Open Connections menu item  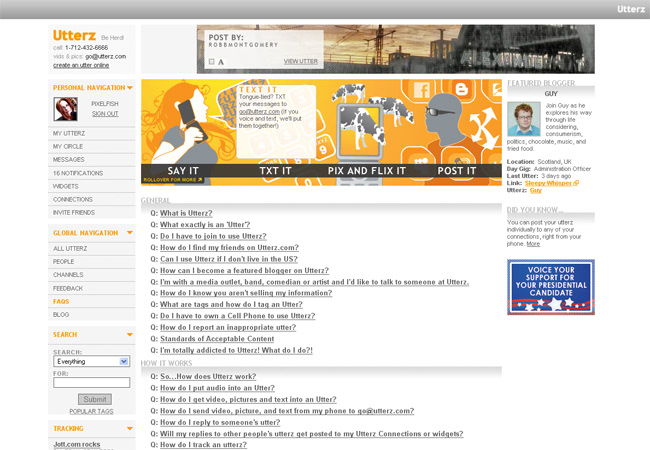92,199
